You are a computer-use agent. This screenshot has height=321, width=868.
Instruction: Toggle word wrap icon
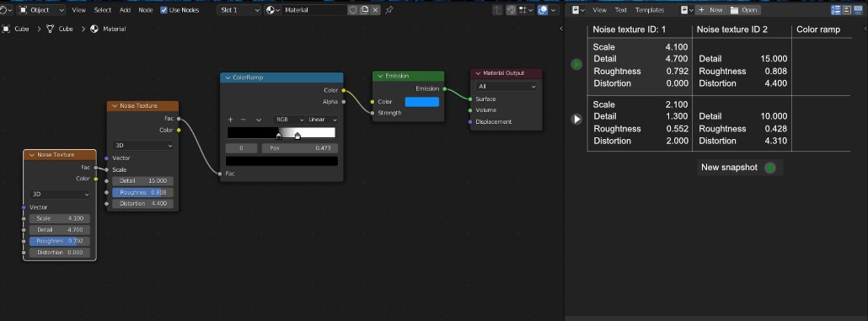coord(847,10)
